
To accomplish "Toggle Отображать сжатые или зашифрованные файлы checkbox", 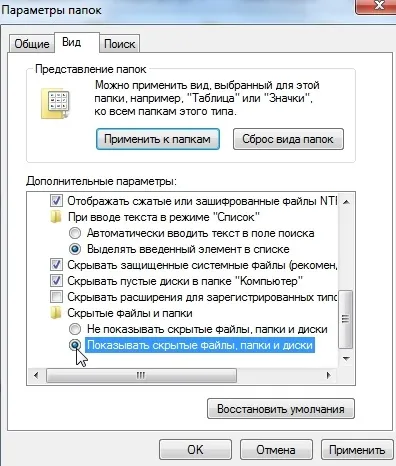I will click(56, 201).
